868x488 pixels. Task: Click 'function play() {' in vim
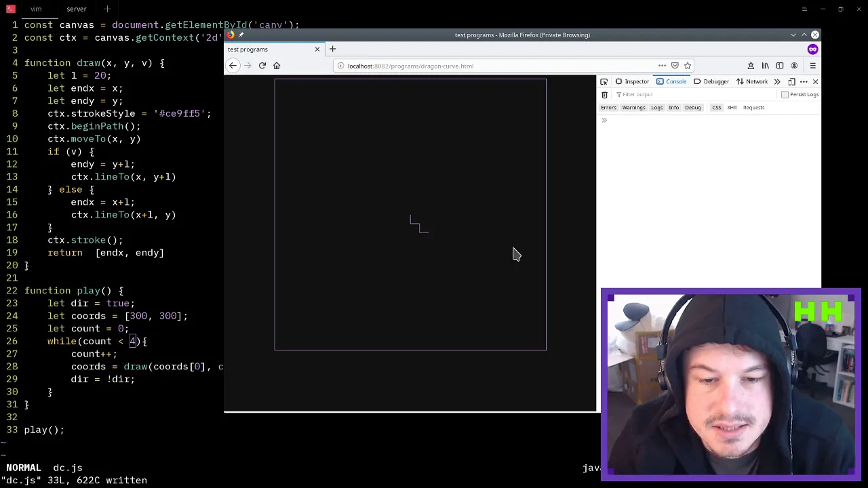pos(74,290)
